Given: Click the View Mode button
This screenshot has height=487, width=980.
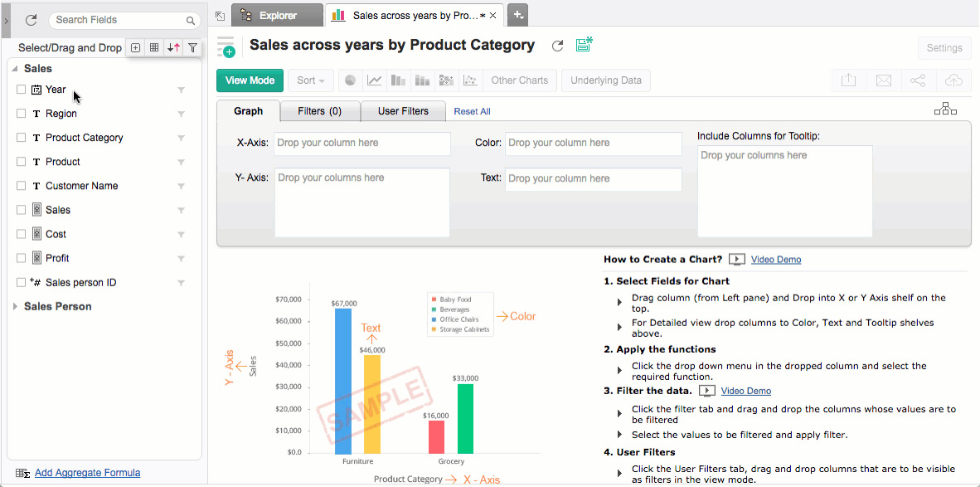Looking at the screenshot, I should [x=250, y=80].
